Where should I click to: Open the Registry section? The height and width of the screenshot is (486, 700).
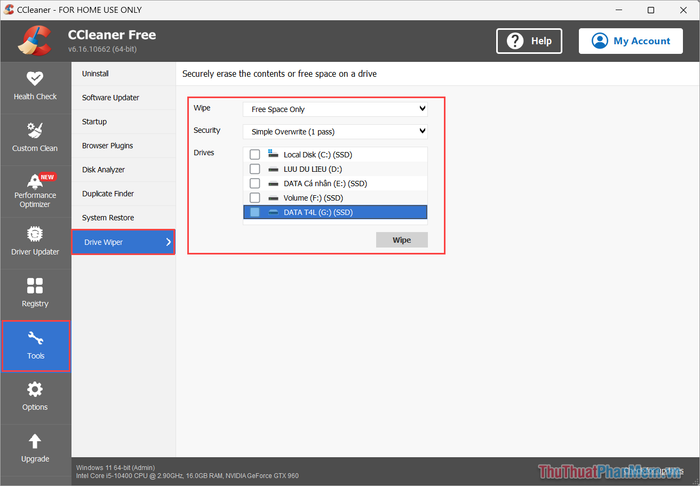[x=35, y=294]
